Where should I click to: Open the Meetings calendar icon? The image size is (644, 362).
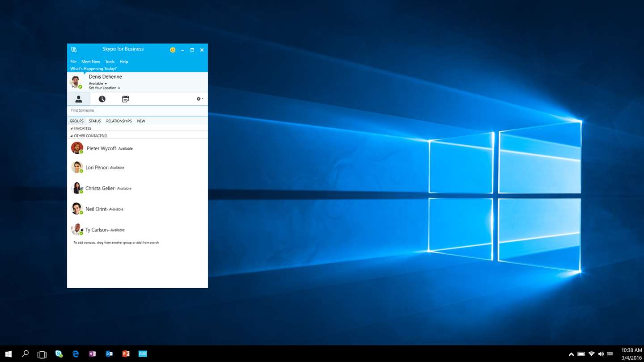click(126, 99)
